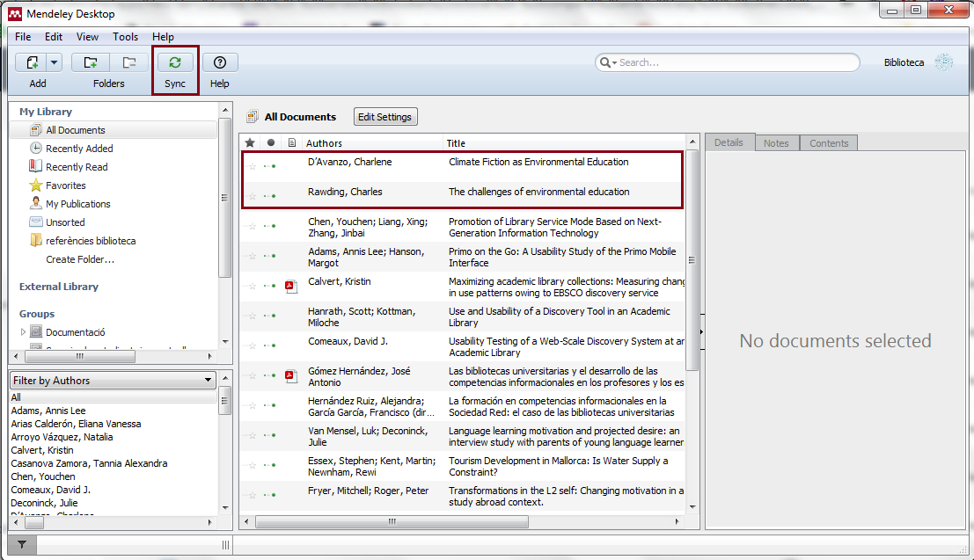Switch to the Details tab

pos(729,142)
